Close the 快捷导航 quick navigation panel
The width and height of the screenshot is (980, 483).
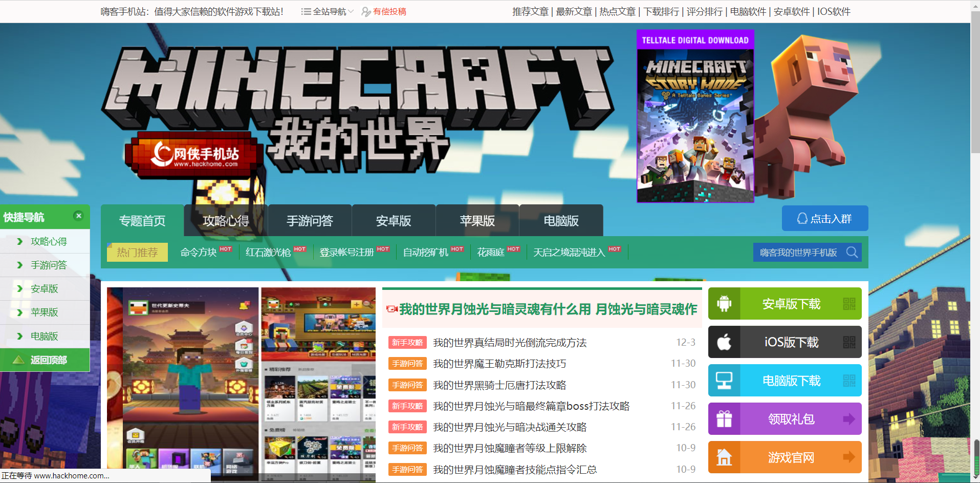pyautogui.click(x=78, y=216)
